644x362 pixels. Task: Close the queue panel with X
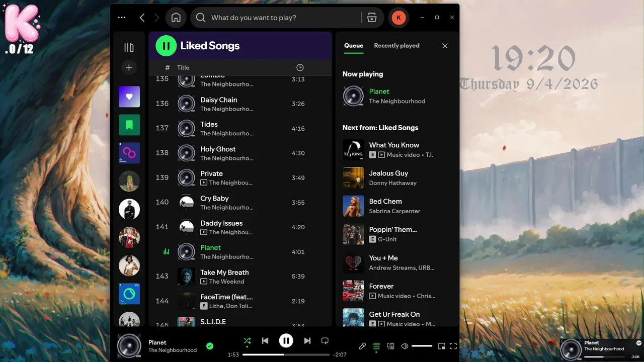(445, 46)
